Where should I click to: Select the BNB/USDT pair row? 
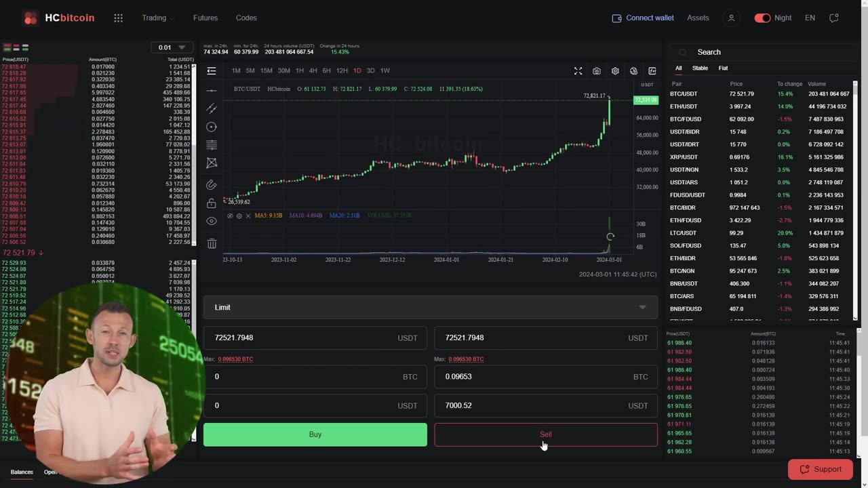pos(760,283)
